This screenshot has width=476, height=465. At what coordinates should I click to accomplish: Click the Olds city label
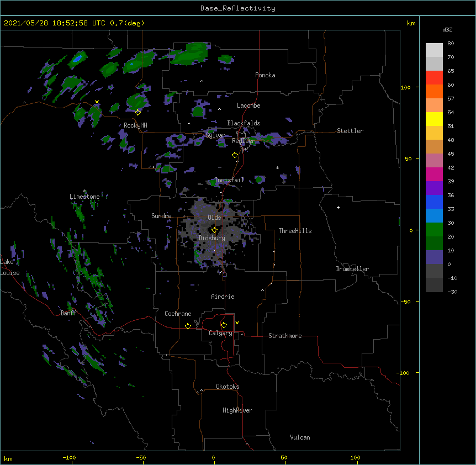[214, 218]
